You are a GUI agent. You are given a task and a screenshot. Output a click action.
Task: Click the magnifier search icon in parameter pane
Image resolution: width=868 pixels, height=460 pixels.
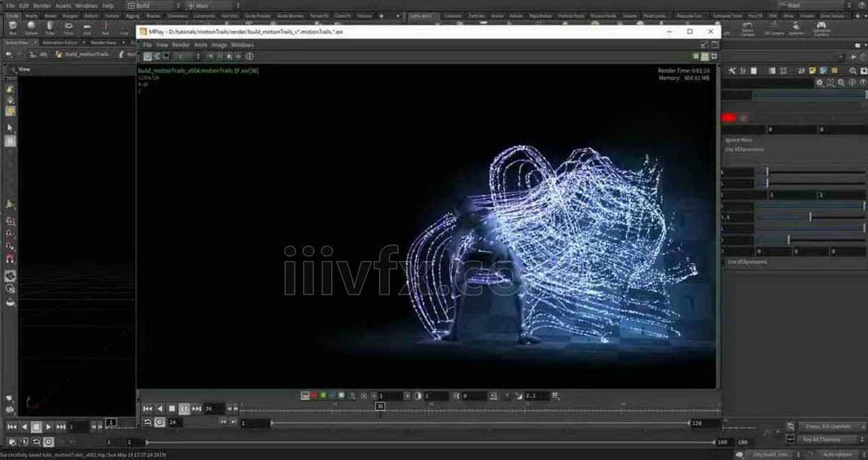tap(842, 82)
